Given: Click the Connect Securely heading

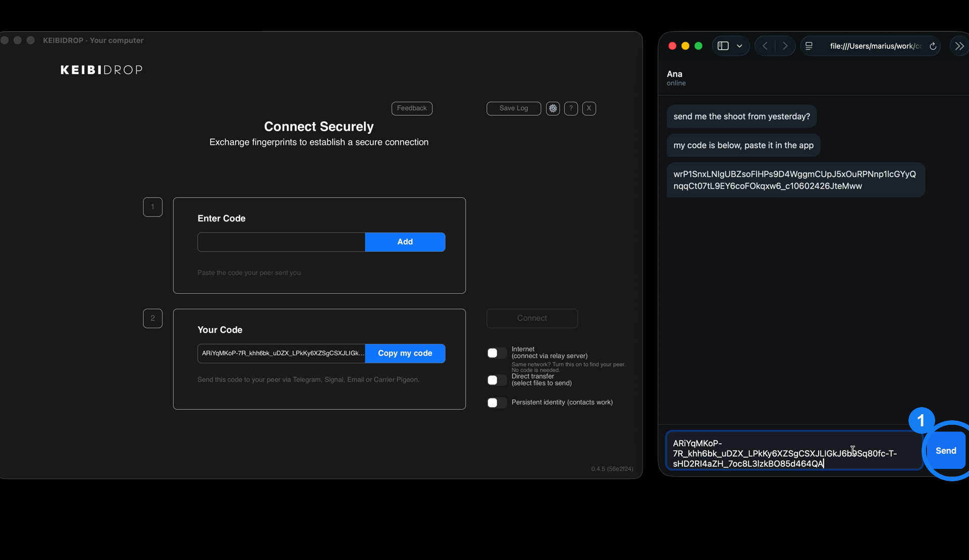Looking at the screenshot, I should pos(319,127).
